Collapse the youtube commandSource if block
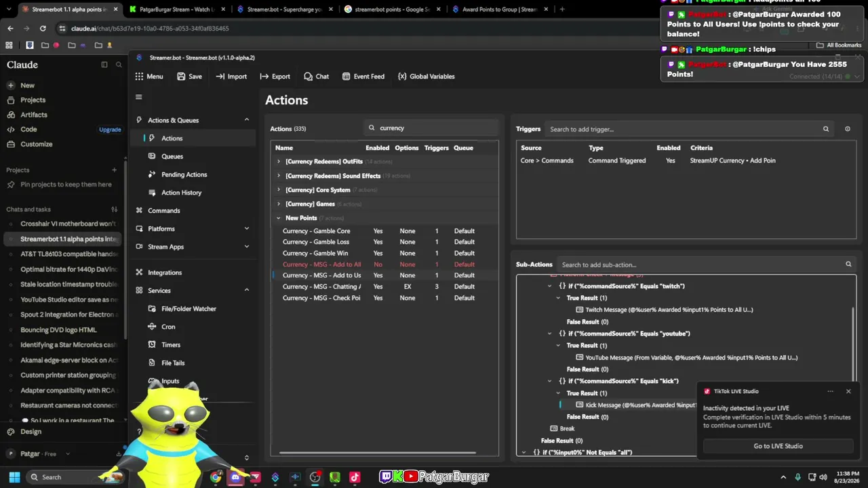Screen dimensions: 868x488 (x=550, y=333)
